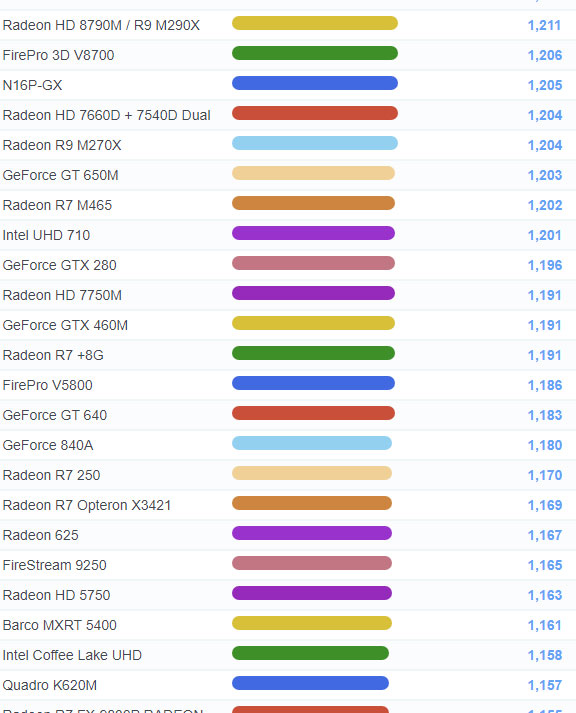Select the tan bar for GeForce GT 650M
This screenshot has height=713, width=576.
coord(313,173)
